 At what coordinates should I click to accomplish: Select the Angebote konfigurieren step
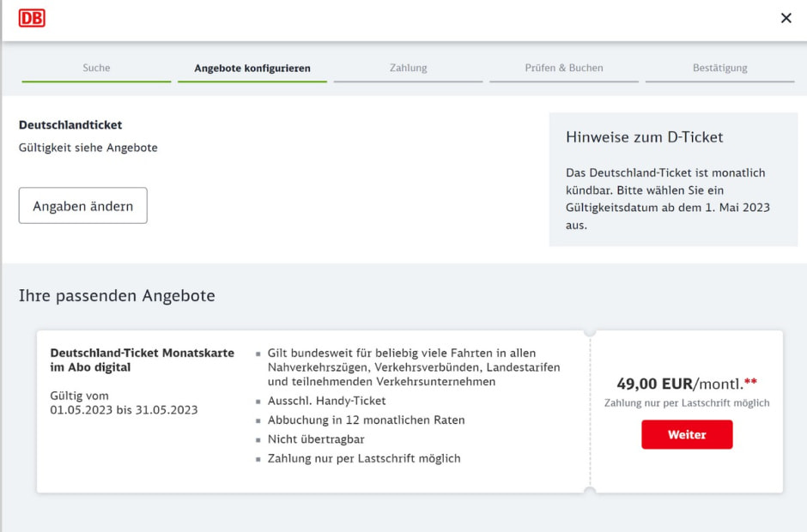point(252,68)
